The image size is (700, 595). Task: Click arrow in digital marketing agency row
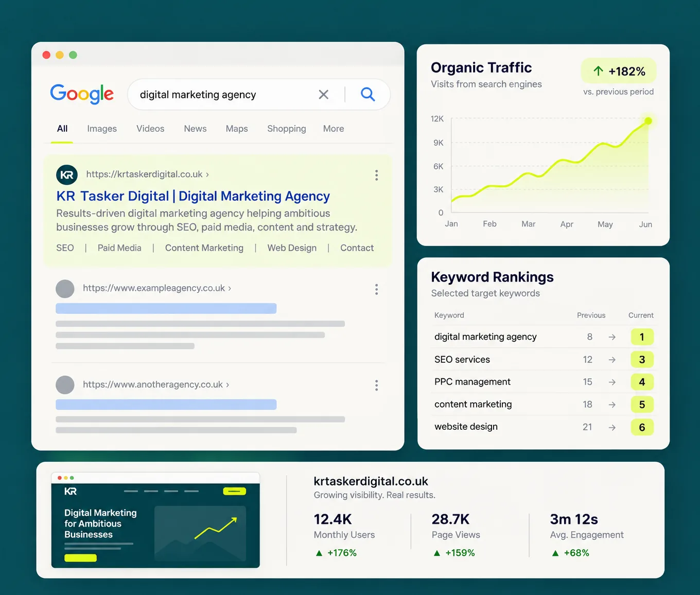(612, 337)
